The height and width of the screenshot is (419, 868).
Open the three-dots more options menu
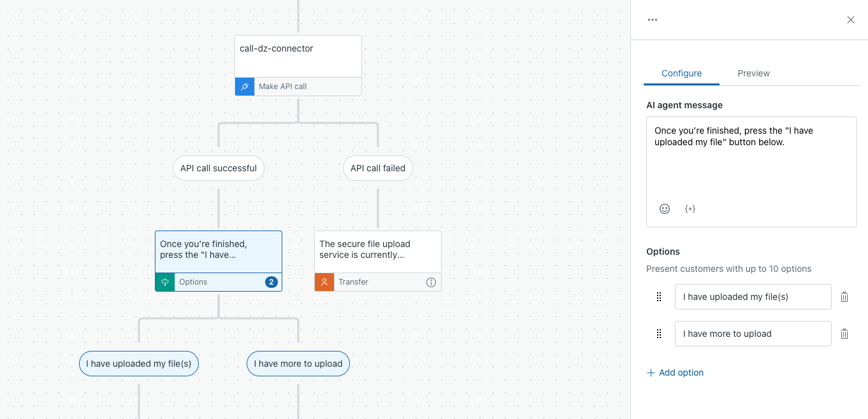pos(652,20)
